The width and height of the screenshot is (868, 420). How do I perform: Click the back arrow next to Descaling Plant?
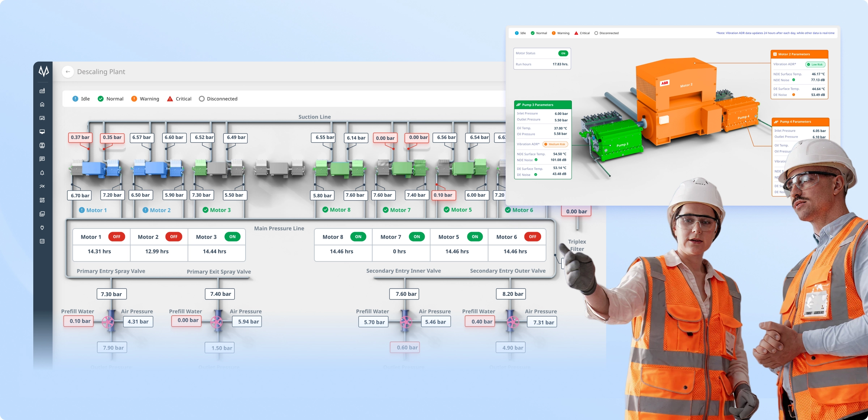pyautogui.click(x=68, y=72)
